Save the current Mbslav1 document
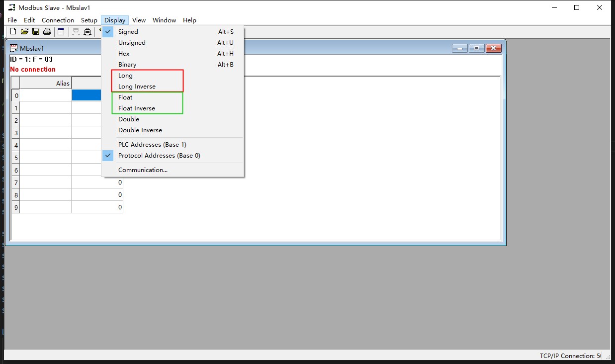Screen dimensions: 615x364 click(x=35, y=31)
